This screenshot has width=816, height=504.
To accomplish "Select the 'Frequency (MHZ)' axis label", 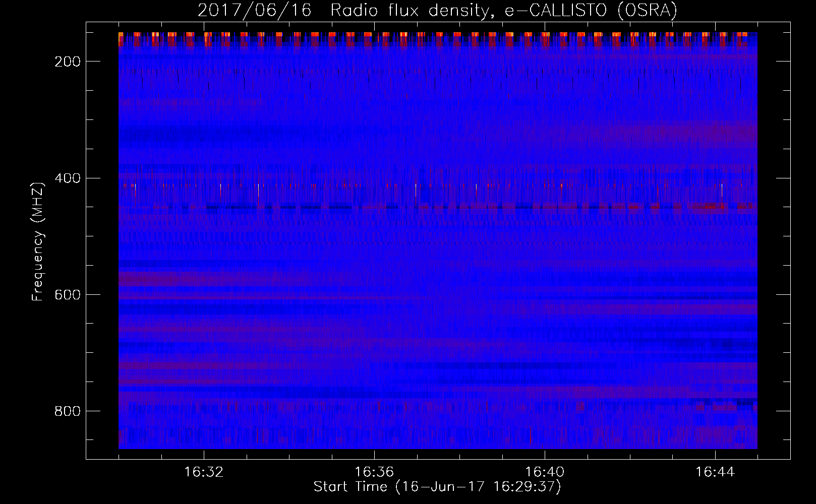I will pos(38,241).
